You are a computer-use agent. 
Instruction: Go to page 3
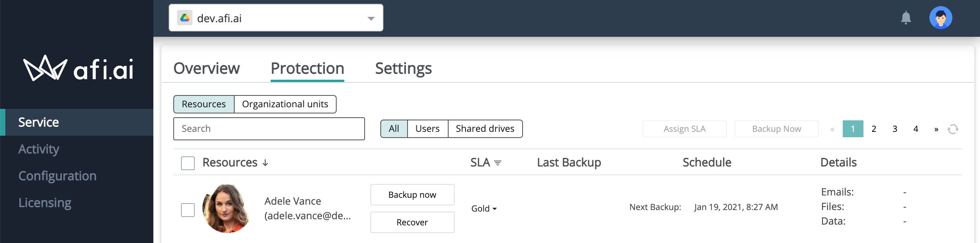pos(895,129)
